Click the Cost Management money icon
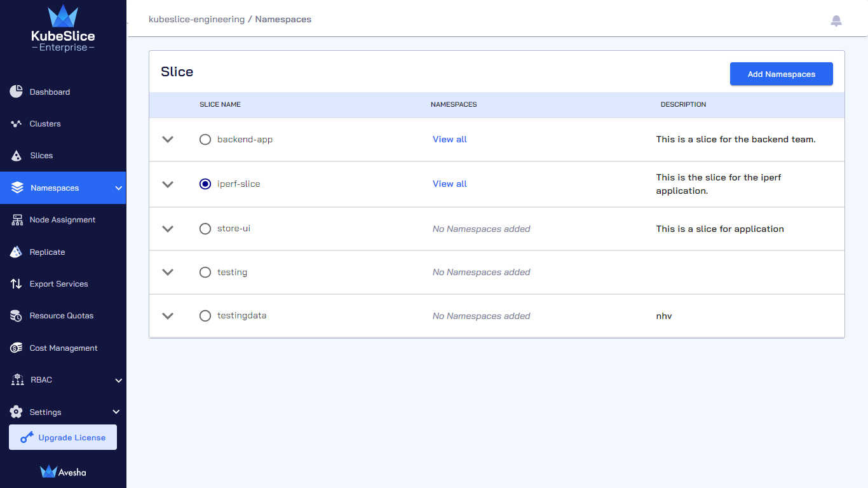The image size is (868, 488). pyautogui.click(x=17, y=348)
